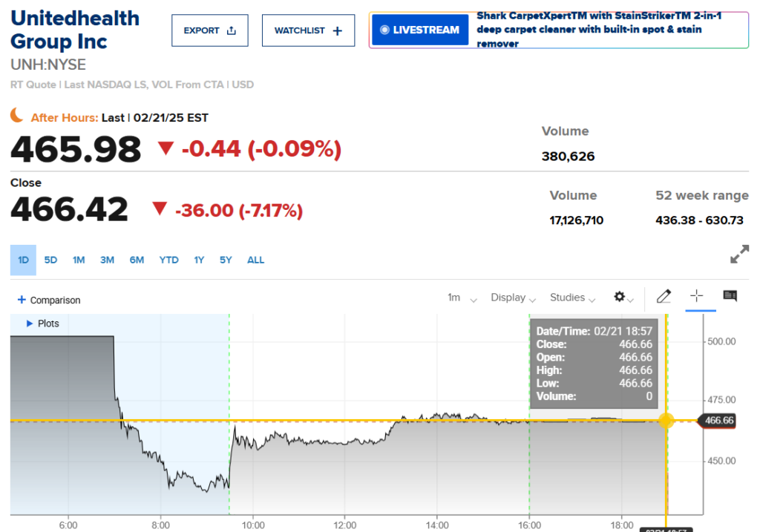This screenshot has height=532, width=760.
Task: Click the yellow crosshair marker dot
Action: pyautogui.click(x=666, y=420)
